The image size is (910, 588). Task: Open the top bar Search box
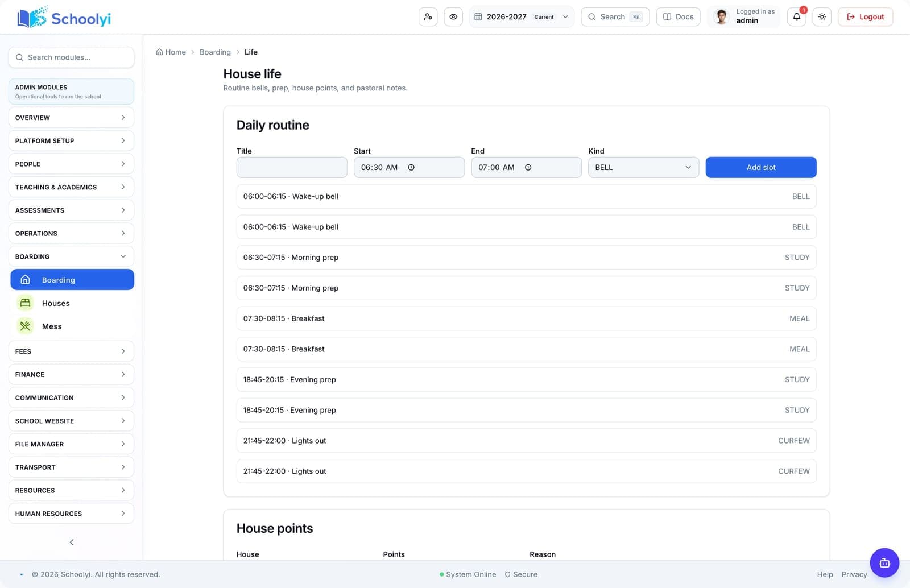pos(615,17)
